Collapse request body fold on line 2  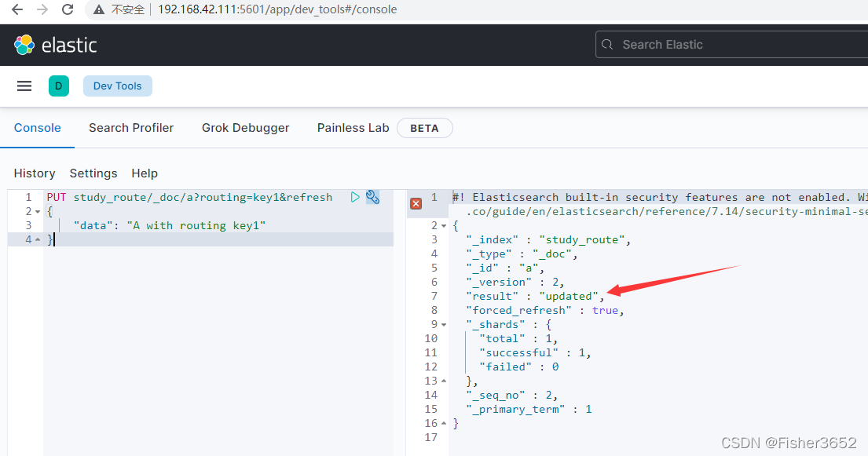38,212
